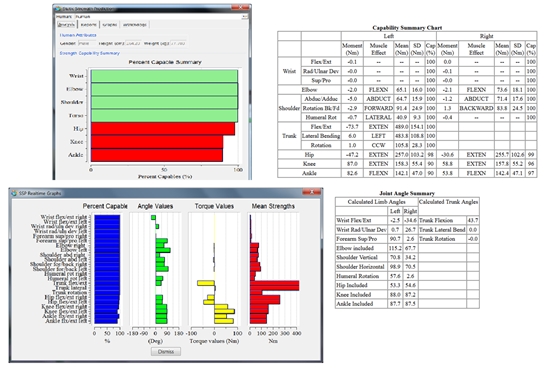Click the Mean Strengths heading
Screen dimensions: 545x372
[273, 206]
